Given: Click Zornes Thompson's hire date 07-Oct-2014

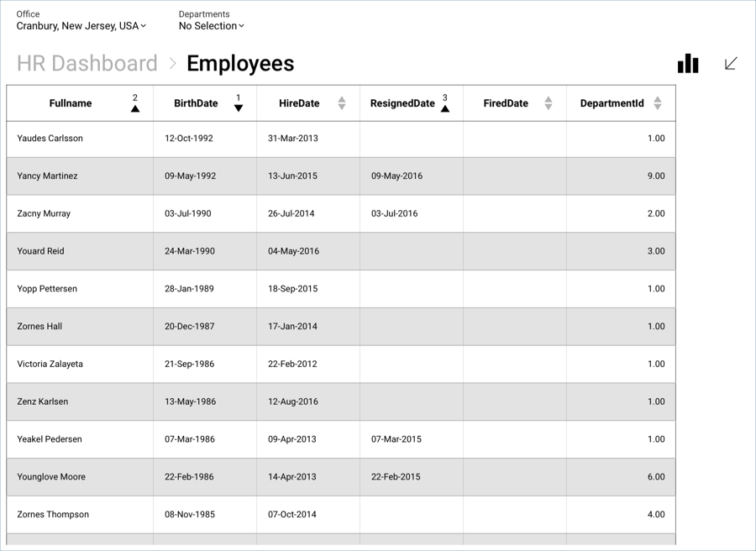Looking at the screenshot, I should click(292, 515).
